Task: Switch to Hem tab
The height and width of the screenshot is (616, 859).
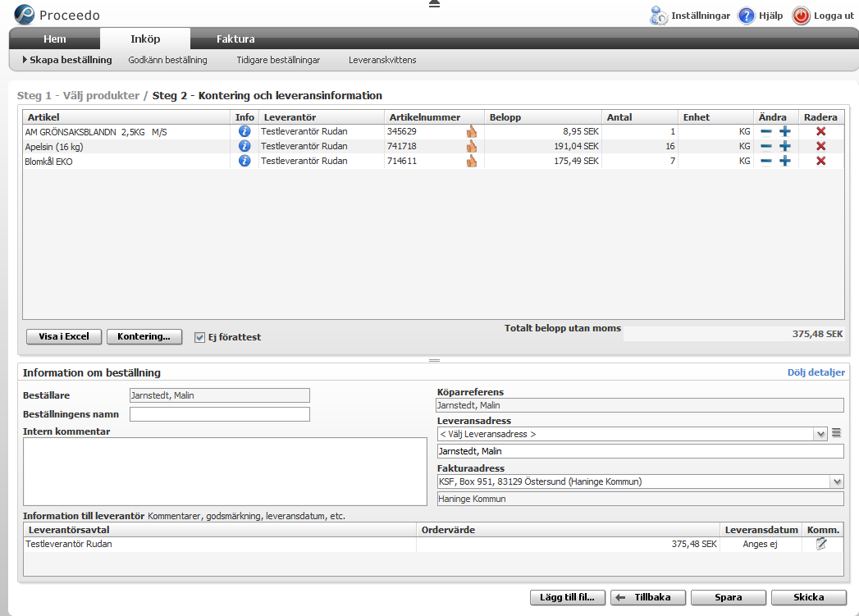Action: (54, 39)
